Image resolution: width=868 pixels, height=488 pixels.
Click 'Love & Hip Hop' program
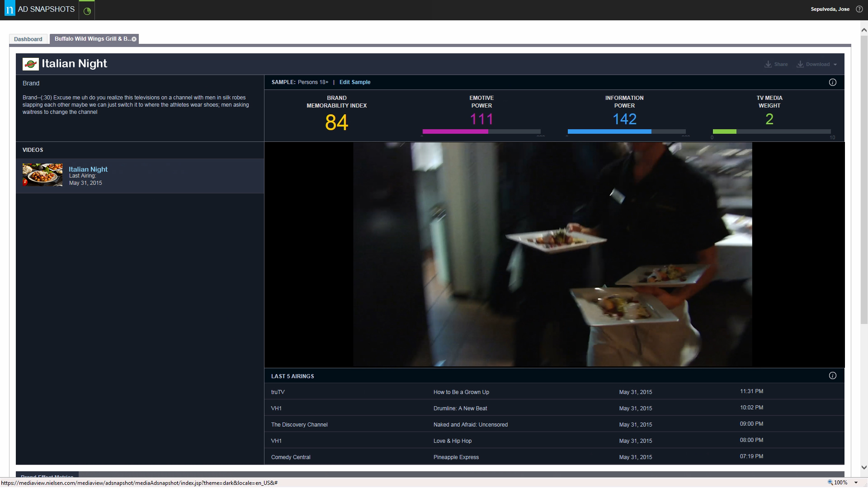453,441
